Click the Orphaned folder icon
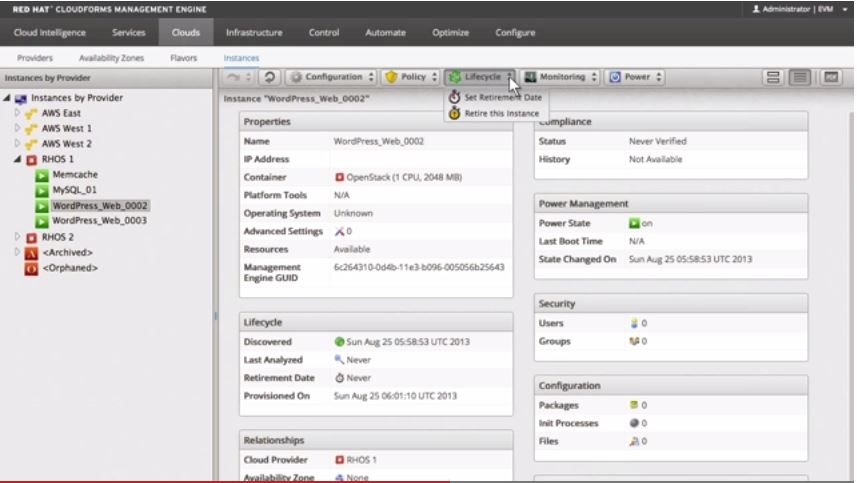The height and width of the screenshot is (483, 857). click(x=31, y=268)
